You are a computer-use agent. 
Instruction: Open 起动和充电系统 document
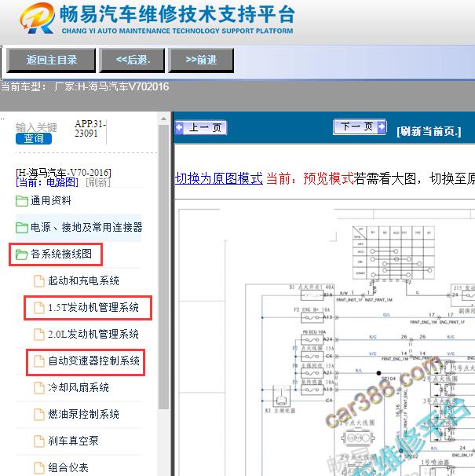click(x=83, y=280)
